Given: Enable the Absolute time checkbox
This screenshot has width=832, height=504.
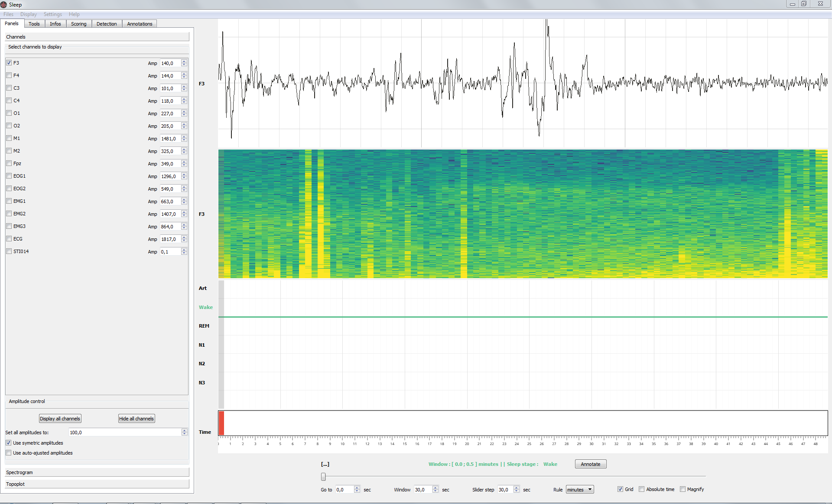Looking at the screenshot, I should coord(641,489).
